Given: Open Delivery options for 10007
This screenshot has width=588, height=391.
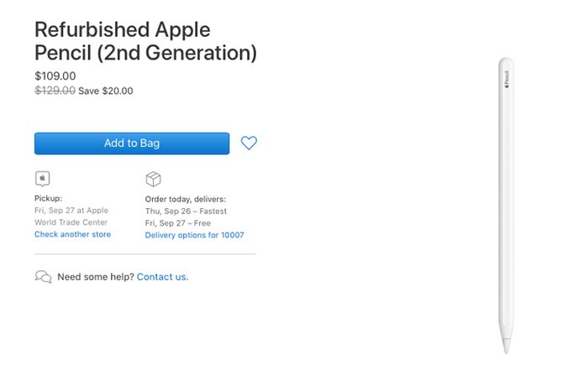Looking at the screenshot, I should coord(194,235).
